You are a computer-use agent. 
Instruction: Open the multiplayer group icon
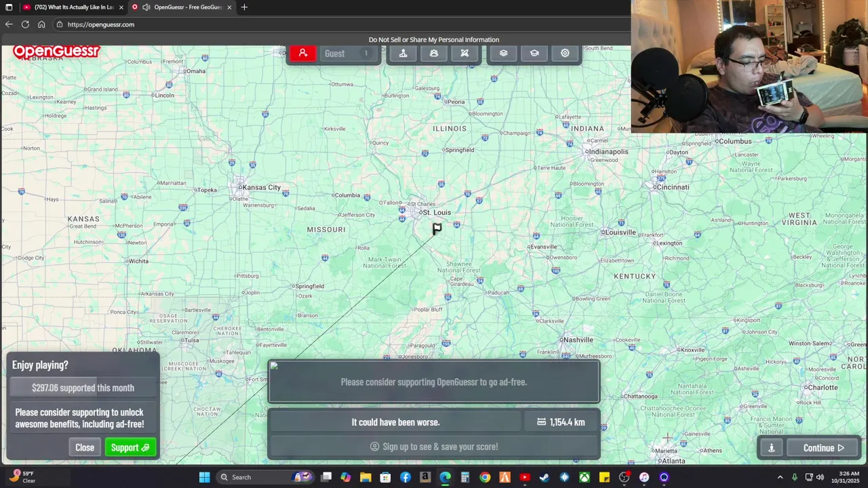pyautogui.click(x=434, y=54)
